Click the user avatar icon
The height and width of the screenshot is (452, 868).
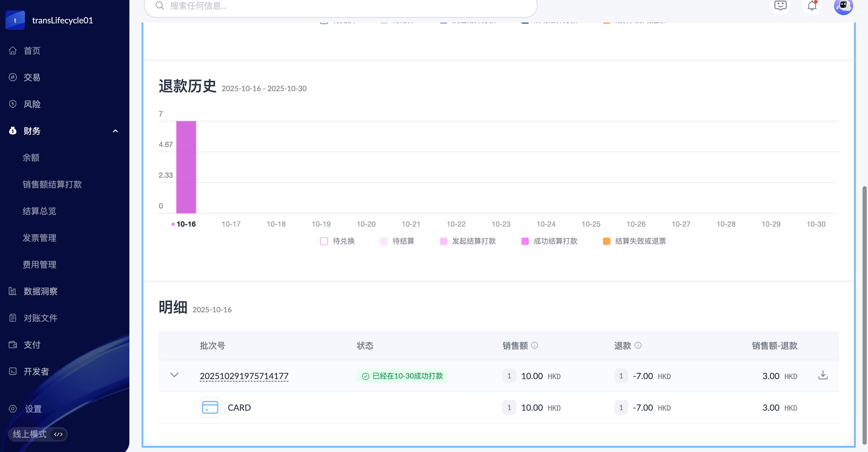pos(843,6)
